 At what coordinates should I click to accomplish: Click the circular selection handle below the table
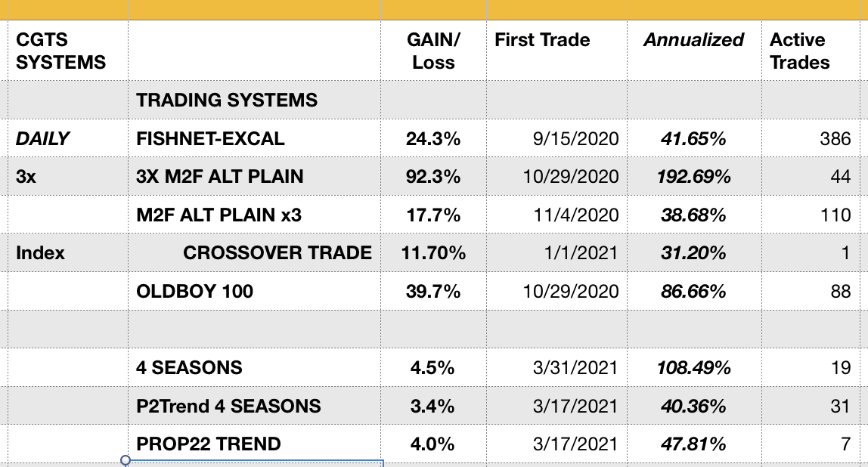click(126, 460)
